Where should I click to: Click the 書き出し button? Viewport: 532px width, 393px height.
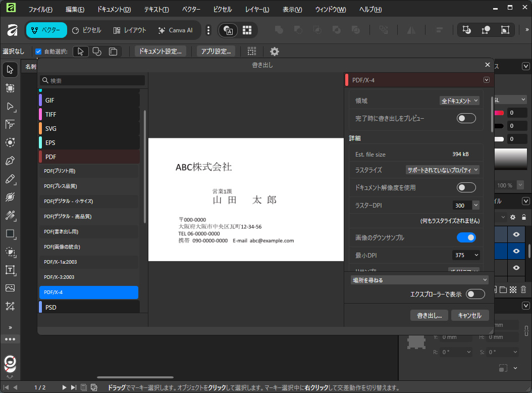429,315
